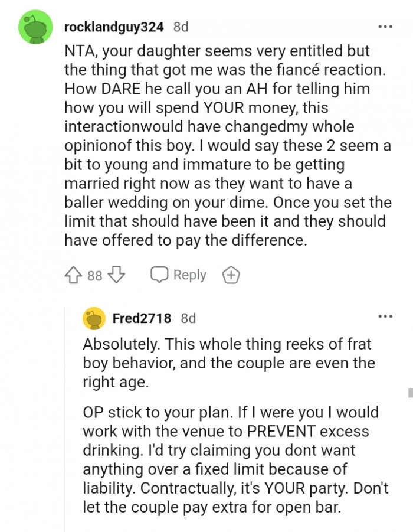Open rocklandguy324's username profile link
Image resolution: width=413 pixels, height=532 pixels.
pos(116,27)
